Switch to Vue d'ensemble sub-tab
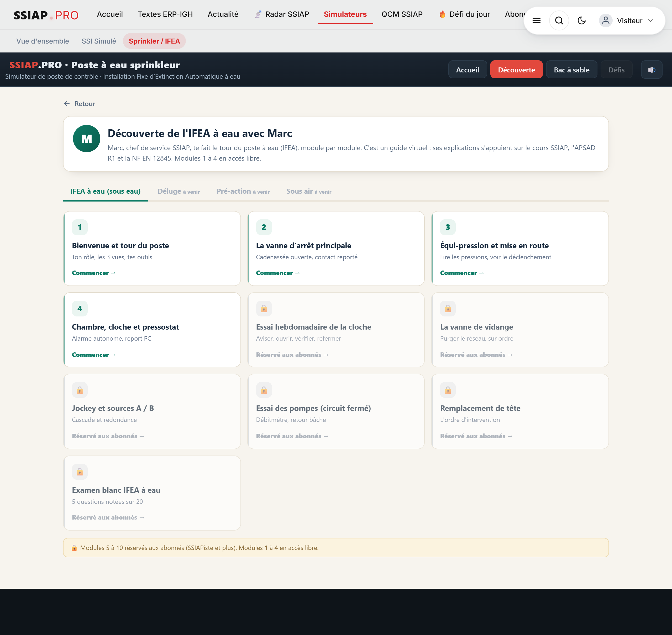Screen dimensions: 672x635 [x=43, y=41]
